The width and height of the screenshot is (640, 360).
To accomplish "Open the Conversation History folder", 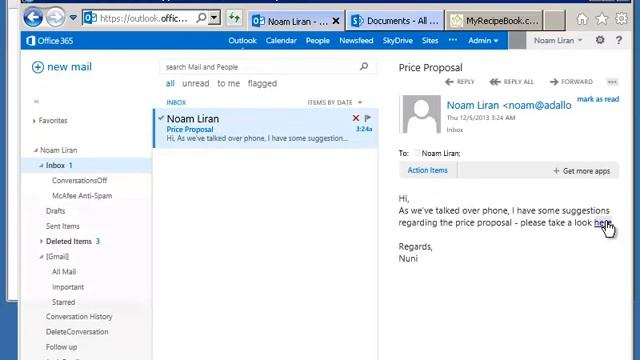I will pyautogui.click(x=79, y=317).
